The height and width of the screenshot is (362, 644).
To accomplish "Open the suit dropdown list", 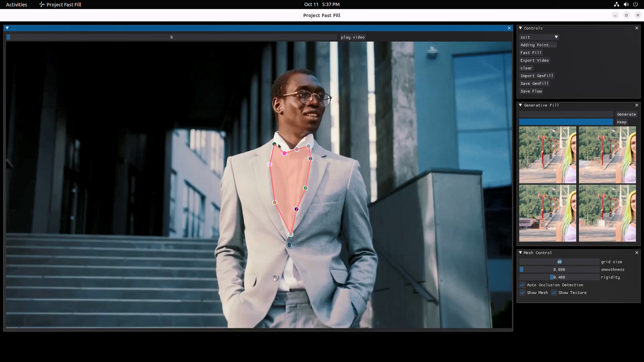I will click(539, 37).
